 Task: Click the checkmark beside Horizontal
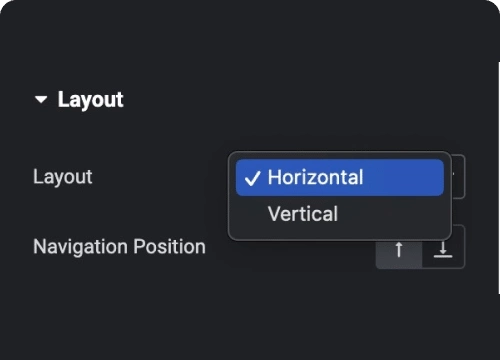[x=252, y=178]
